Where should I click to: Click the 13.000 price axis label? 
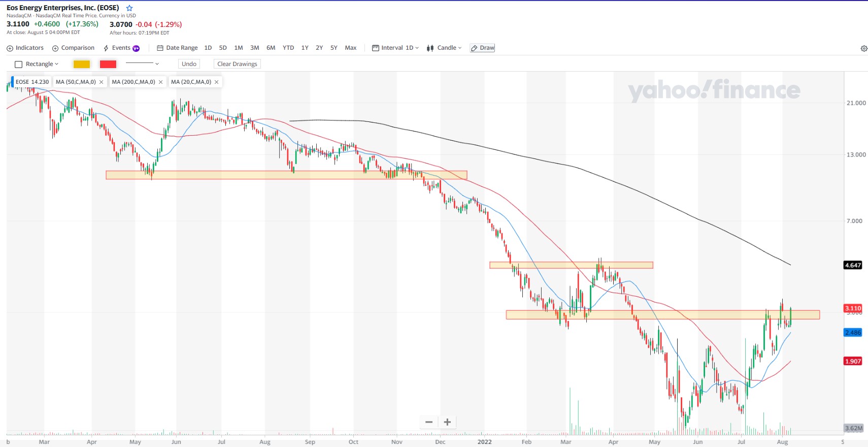click(x=856, y=155)
